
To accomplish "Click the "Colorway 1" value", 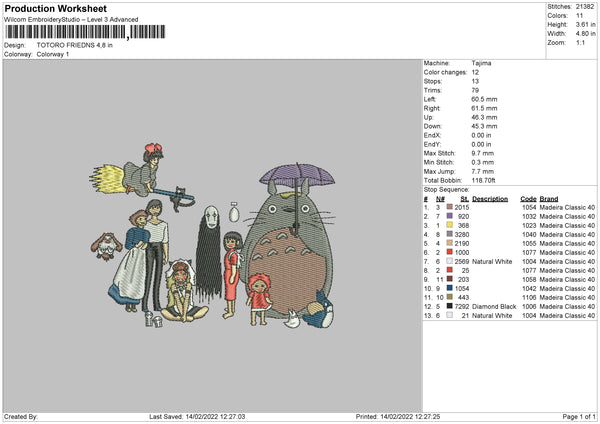I will click(53, 54).
